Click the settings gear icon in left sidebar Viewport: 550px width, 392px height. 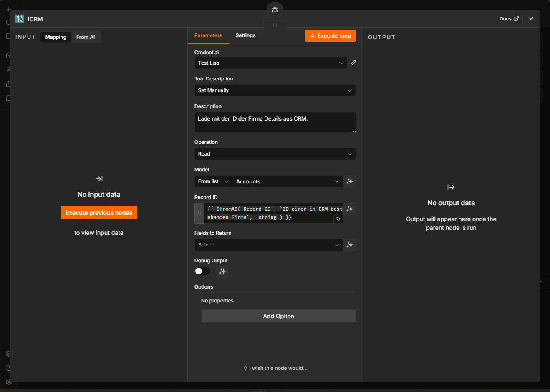8,382
